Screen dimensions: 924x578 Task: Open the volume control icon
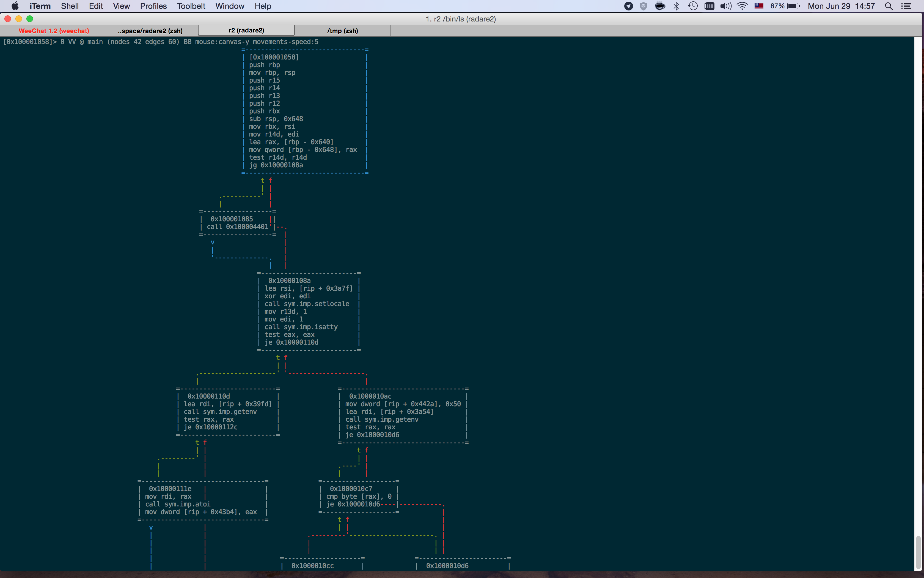[x=725, y=6]
